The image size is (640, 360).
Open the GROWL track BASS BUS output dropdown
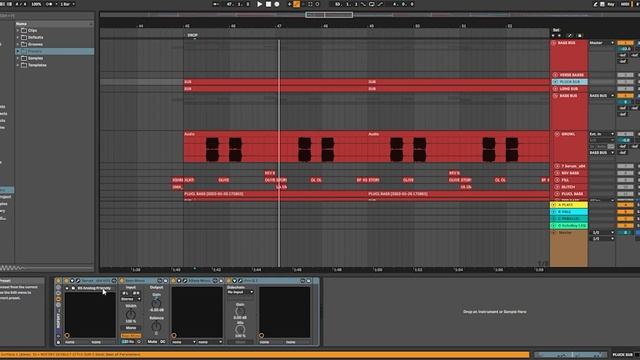(x=602, y=153)
